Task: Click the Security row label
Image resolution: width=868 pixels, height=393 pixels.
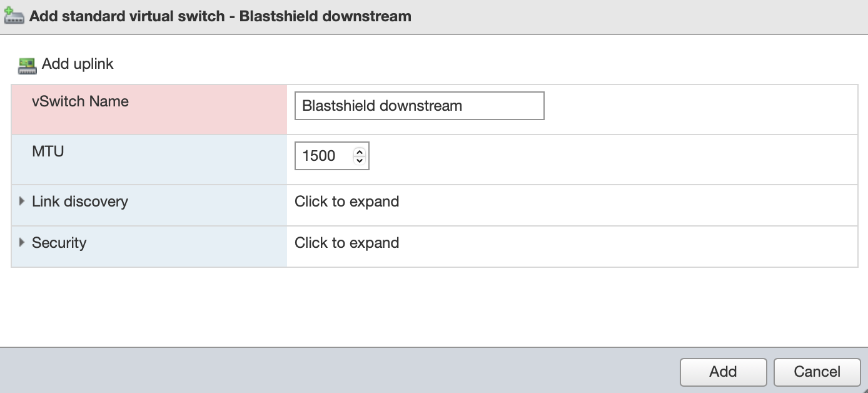Action: tap(59, 242)
